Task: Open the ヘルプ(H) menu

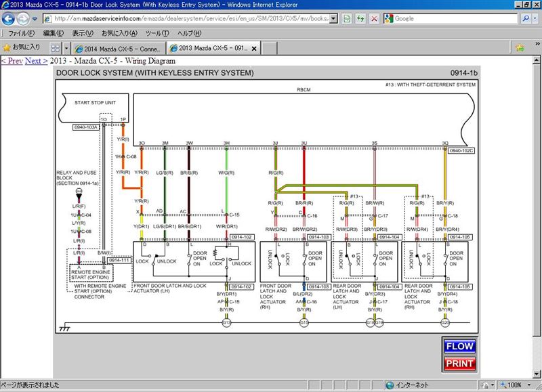Action: pyautogui.click(x=190, y=33)
